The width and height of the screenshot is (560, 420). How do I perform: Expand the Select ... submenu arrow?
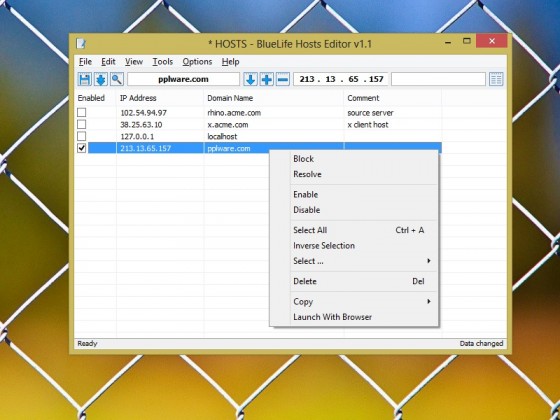(429, 261)
